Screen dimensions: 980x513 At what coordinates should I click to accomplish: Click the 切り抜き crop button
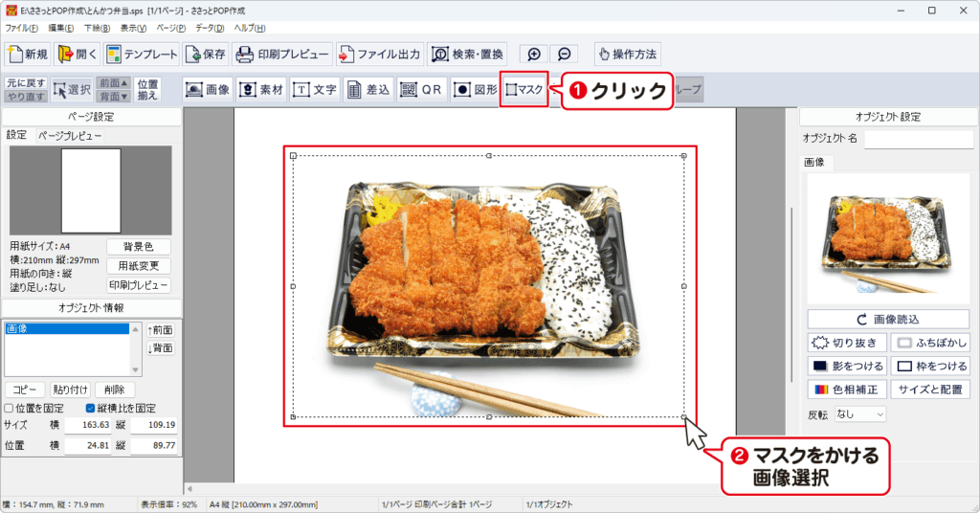(847, 343)
